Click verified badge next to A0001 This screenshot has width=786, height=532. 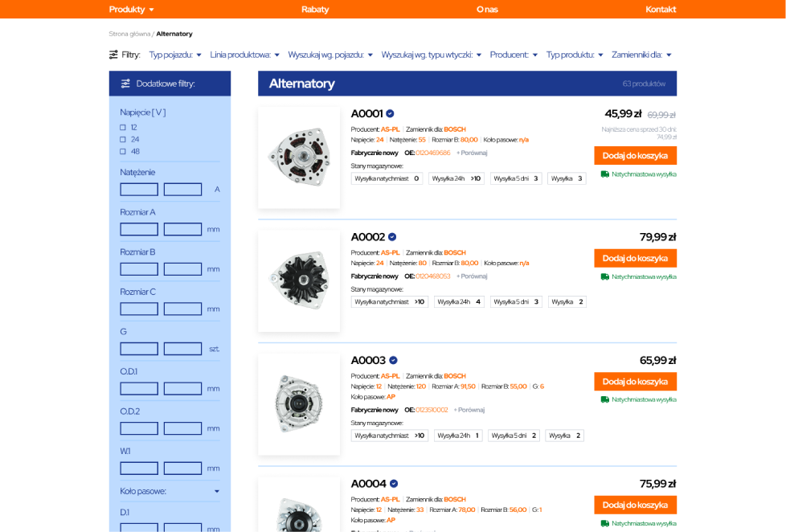[x=390, y=113]
